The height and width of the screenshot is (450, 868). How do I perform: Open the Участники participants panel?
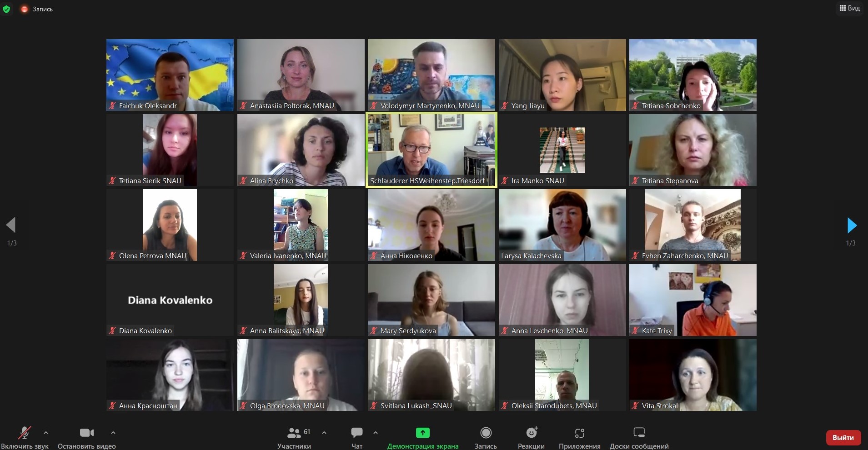[x=294, y=438]
